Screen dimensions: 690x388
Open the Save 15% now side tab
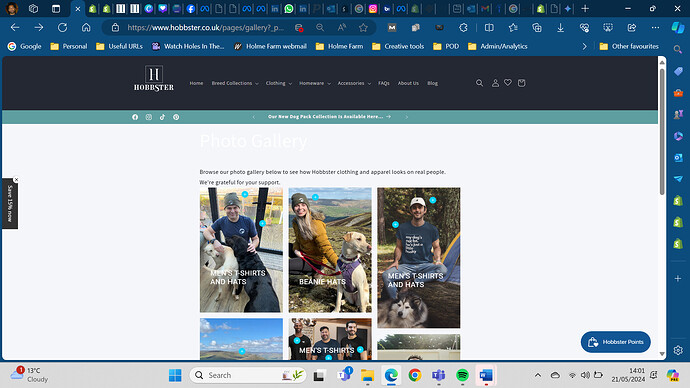click(10, 204)
